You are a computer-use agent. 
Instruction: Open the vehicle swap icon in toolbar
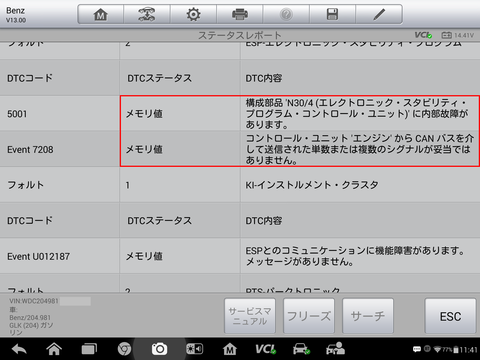[147, 14]
